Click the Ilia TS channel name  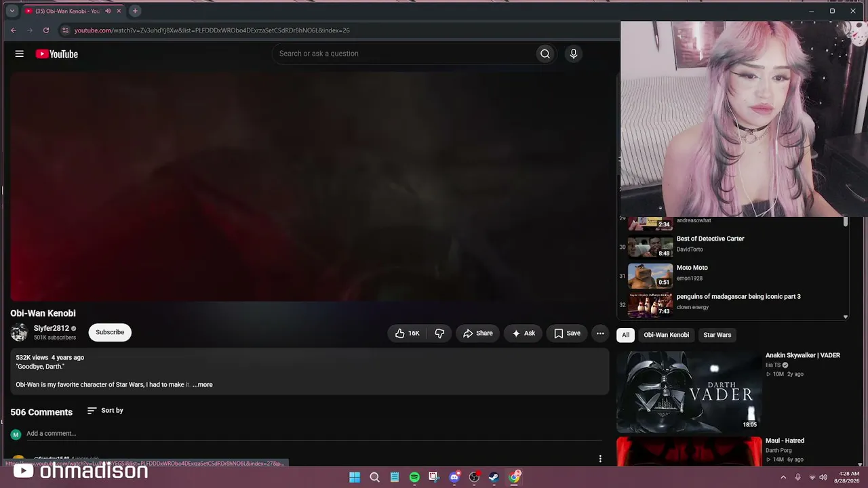tap(772, 365)
